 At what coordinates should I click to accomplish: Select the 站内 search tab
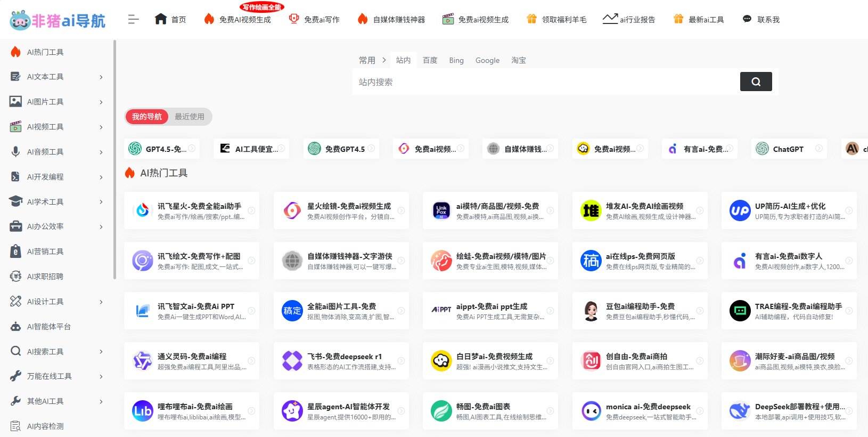[404, 60]
